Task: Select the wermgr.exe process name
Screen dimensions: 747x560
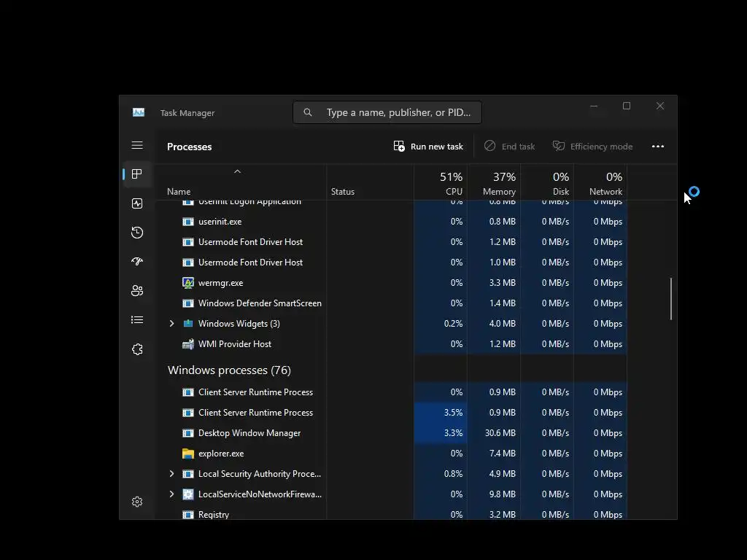Action: click(x=220, y=283)
